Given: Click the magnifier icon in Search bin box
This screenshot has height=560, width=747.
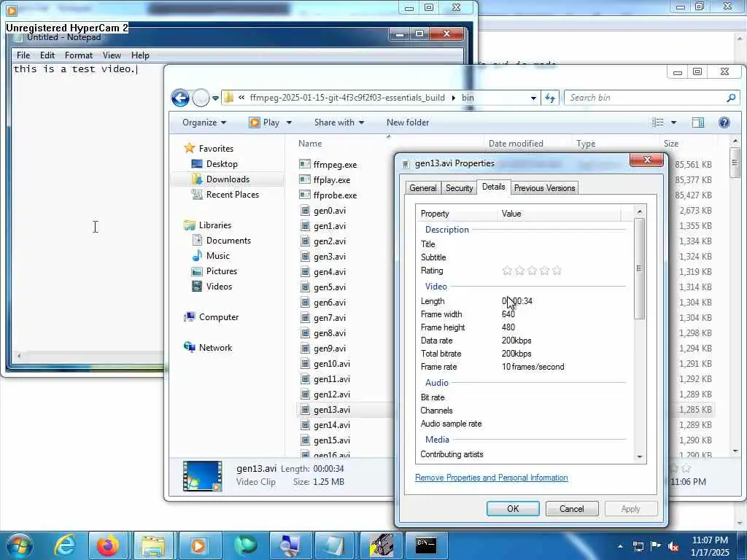Looking at the screenshot, I should (731, 98).
